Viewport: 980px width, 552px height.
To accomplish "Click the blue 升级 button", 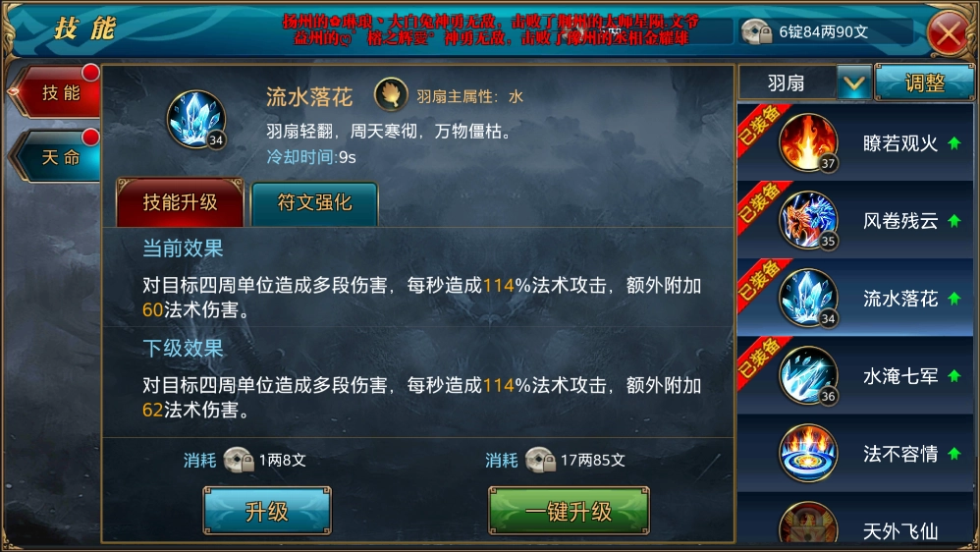I will [267, 512].
